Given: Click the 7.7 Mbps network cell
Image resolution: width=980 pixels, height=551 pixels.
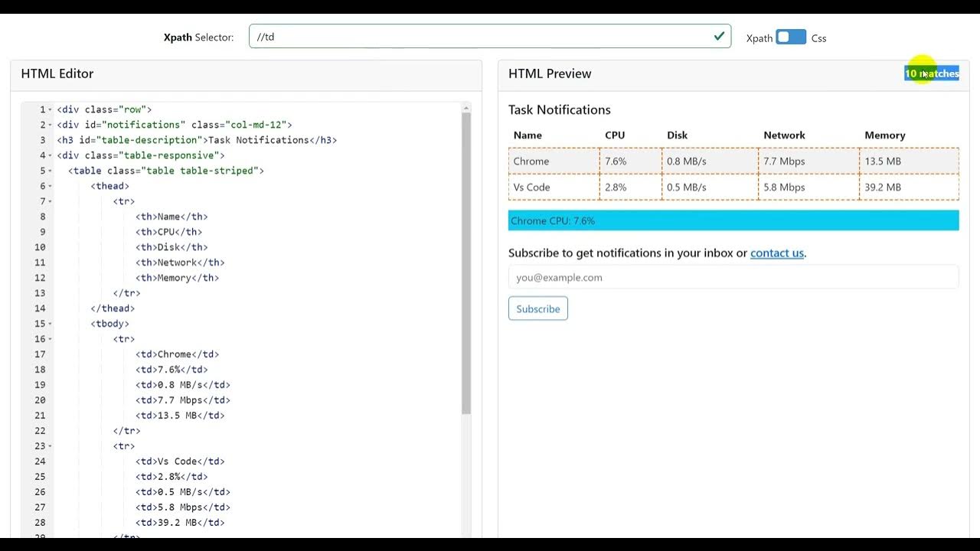Looking at the screenshot, I should 808,161.
